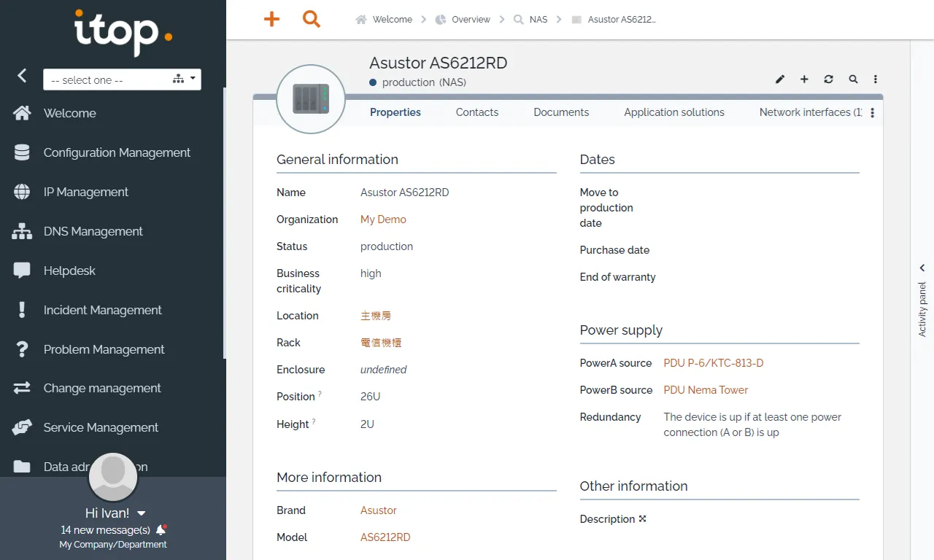934x560 pixels.
Task: Collapse the left navigation menu arrow
Action: coord(22,75)
